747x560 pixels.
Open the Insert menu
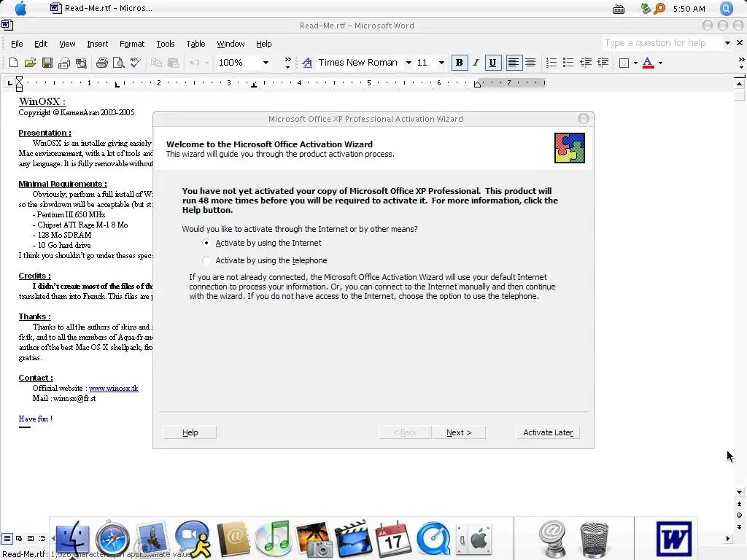(97, 44)
